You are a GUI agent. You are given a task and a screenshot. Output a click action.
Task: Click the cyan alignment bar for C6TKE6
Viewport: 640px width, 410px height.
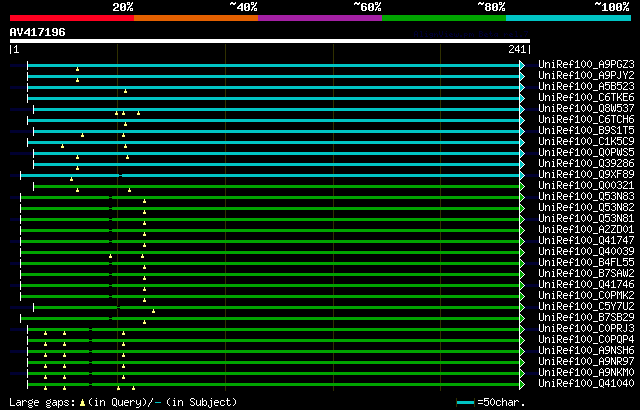pyautogui.click(x=273, y=98)
